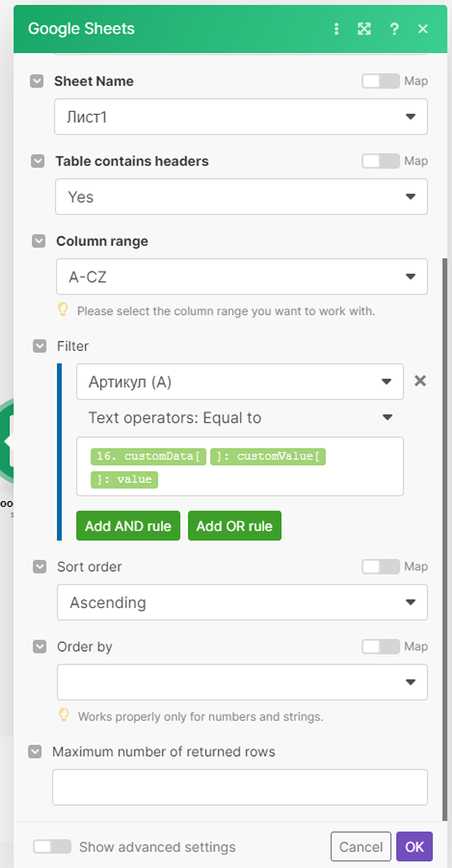This screenshot has height=868, width=452.
Task: Confirm with the OK button
Action: (x=414, y=846)
